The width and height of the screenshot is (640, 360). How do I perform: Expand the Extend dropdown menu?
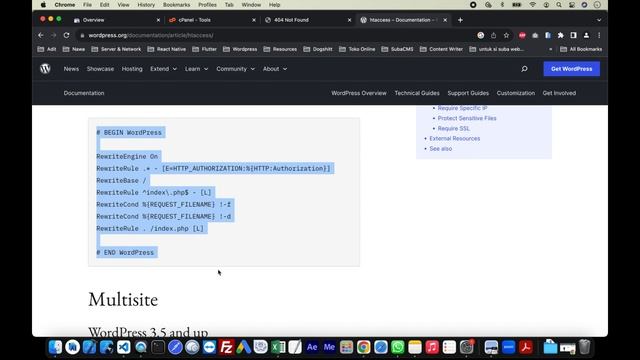[163, 69]
